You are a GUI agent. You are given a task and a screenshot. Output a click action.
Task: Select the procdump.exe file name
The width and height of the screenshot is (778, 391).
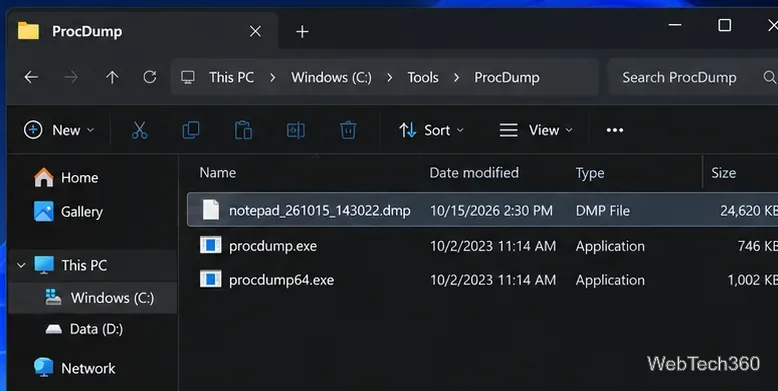(x=273, y=246)
